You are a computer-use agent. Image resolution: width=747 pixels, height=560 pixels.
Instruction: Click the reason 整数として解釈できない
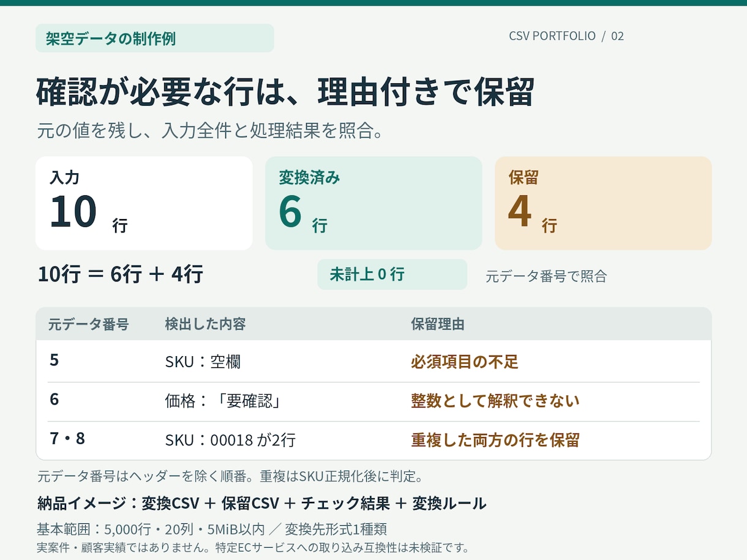(x=495, y=401)
